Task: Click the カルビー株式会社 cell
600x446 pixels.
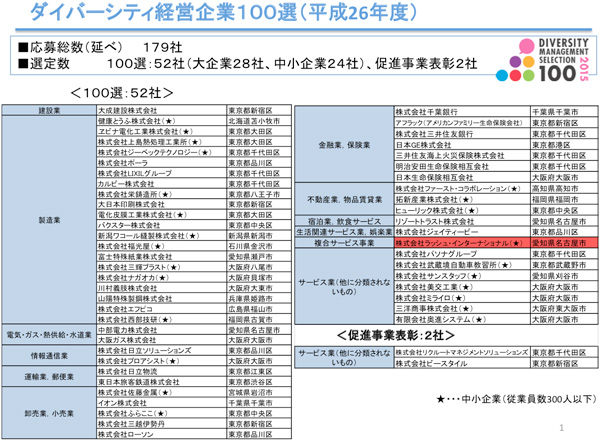Action: [161, 184]
